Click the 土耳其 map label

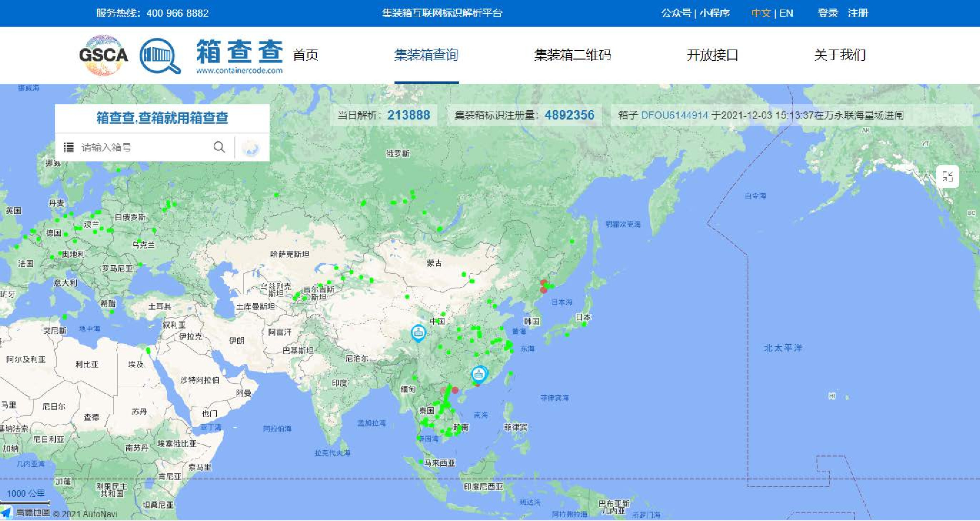click(160, 306)
